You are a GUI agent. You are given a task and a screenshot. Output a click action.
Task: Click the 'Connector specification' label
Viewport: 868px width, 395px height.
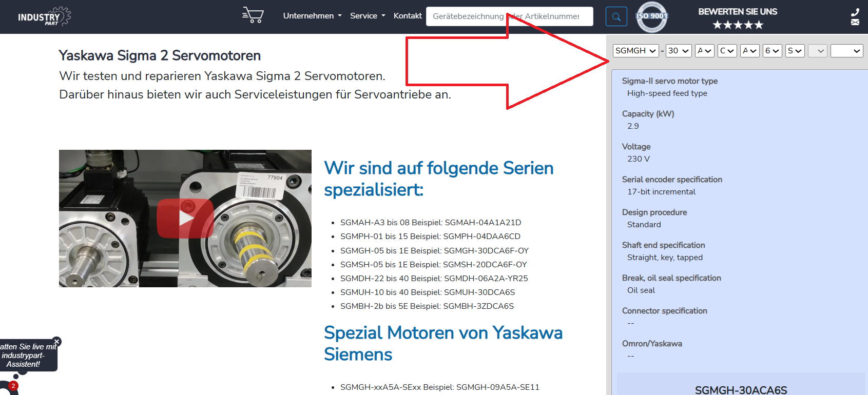665,311
